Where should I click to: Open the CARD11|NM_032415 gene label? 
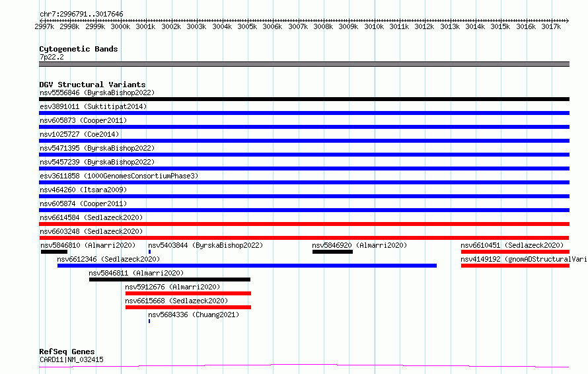(x=71, y=359)
